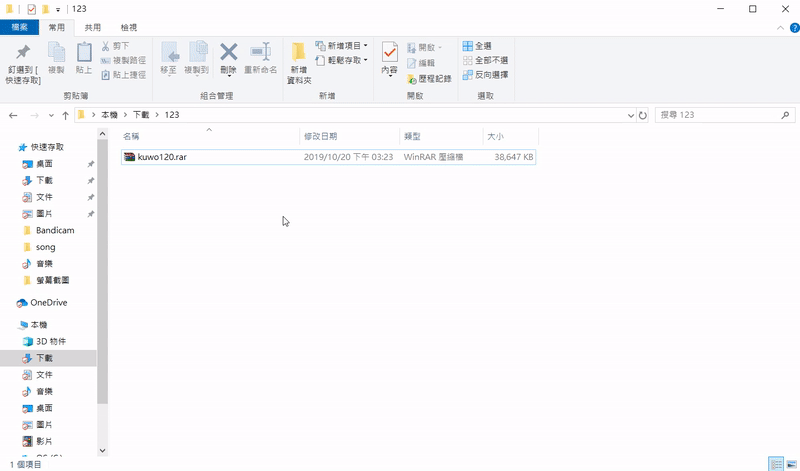Screen dimensions: 800x471
Task: Click the Refresh button
Action: click(643, 115)
